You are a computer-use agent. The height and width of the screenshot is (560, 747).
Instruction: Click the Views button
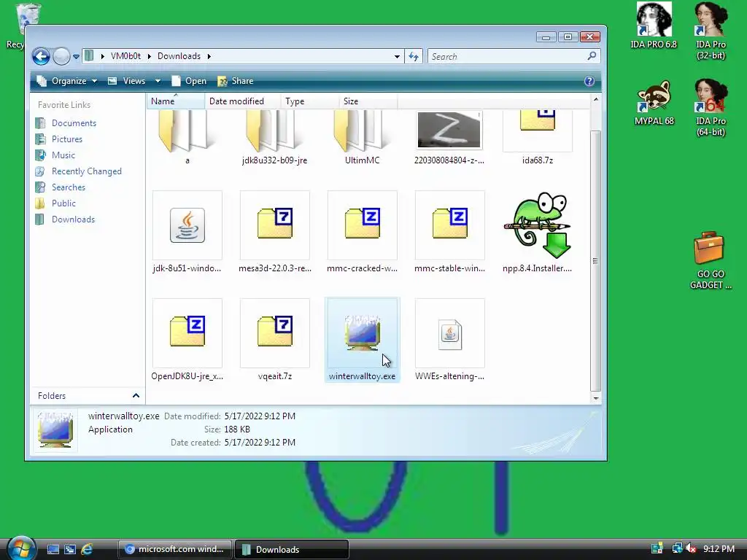point(127,81)
